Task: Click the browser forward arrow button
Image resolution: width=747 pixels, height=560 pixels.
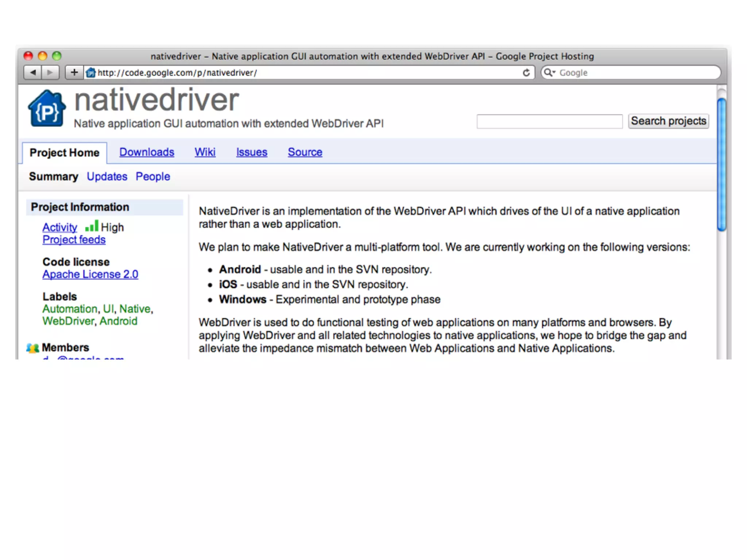Action: [x=50, y=73]
